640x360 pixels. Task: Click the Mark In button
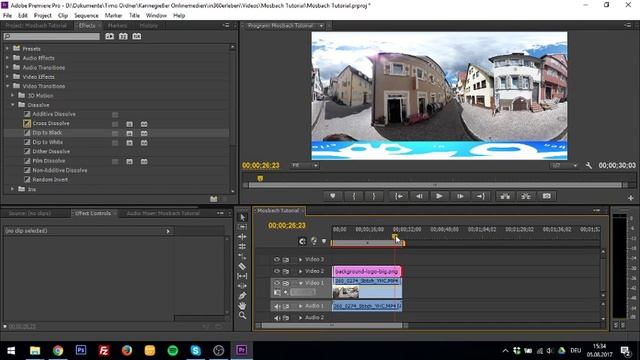(354, 196)
